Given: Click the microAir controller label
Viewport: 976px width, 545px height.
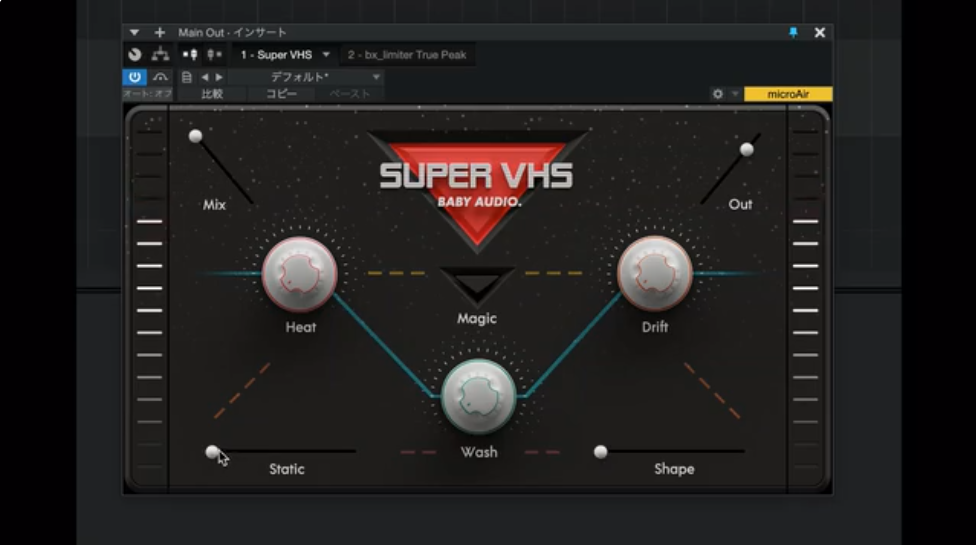Looking at the screenshot, I should (x=788, y=94).
